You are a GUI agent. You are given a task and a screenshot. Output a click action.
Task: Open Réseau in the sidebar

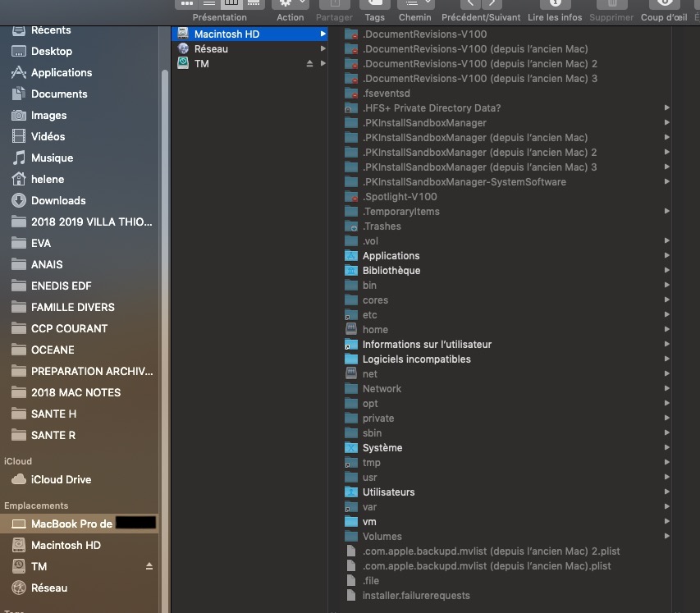tap(79, 588)
